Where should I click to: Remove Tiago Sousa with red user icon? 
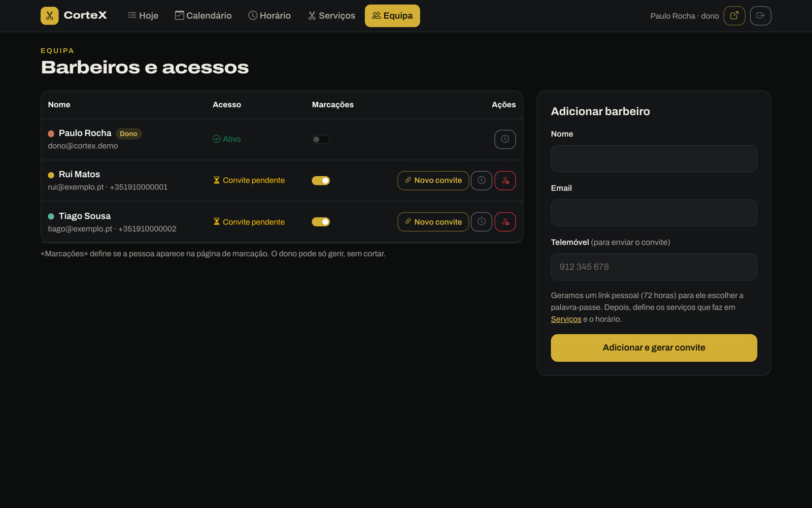tap(505, 221)
